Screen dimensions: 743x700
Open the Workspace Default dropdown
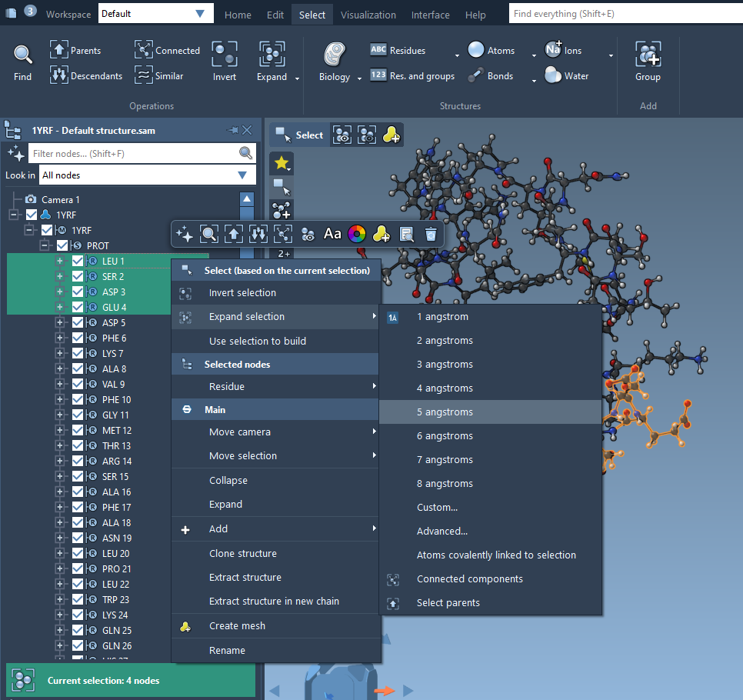[200, 14]
